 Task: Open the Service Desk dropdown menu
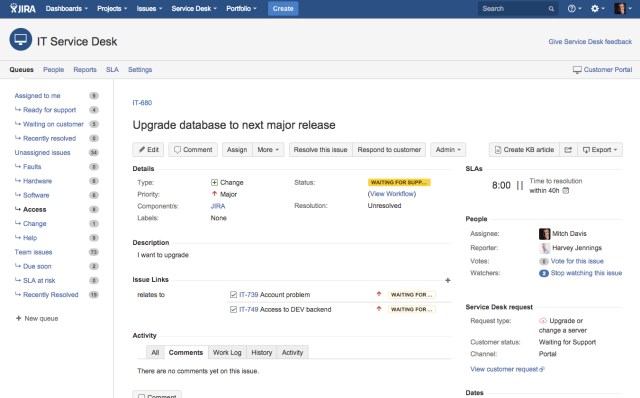pos(194,9)
